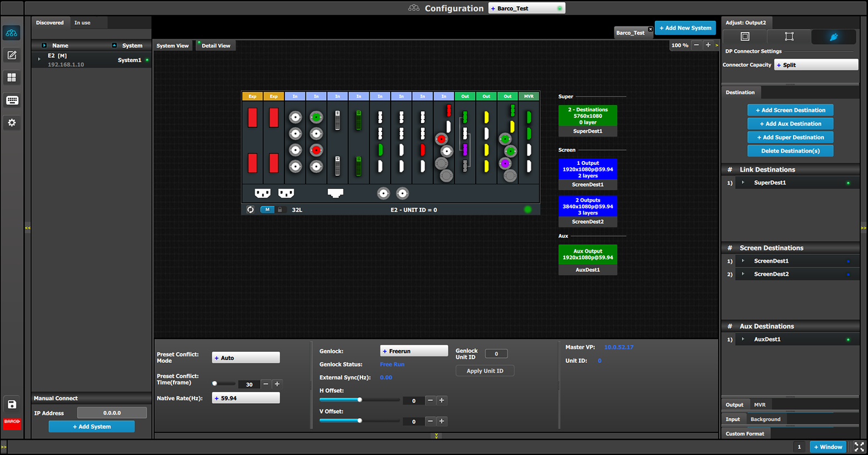This screenshot has width=868, height=455.
Task: Open the Native Rate 59.94 dropdown
Action: (x=246, y=398)
